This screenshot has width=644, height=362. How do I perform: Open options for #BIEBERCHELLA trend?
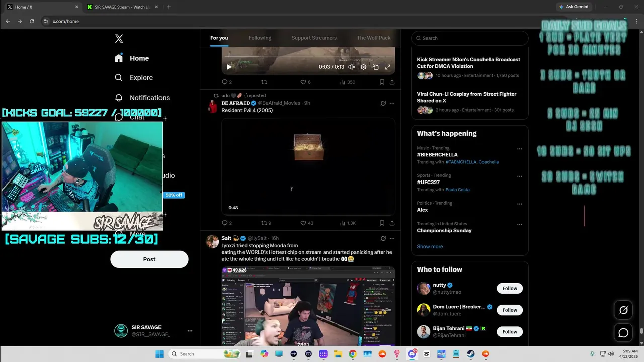pyautogui.click(x=520, y=149)
